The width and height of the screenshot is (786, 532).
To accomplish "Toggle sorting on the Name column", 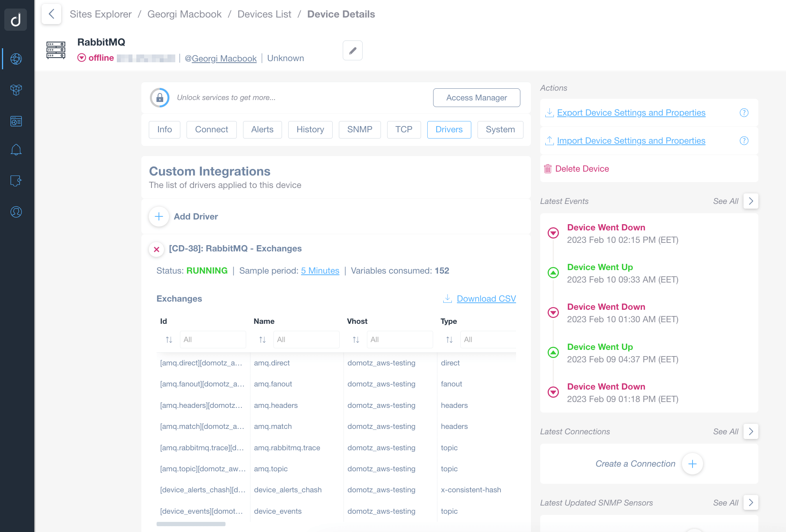I will click(x=262, y=339).
